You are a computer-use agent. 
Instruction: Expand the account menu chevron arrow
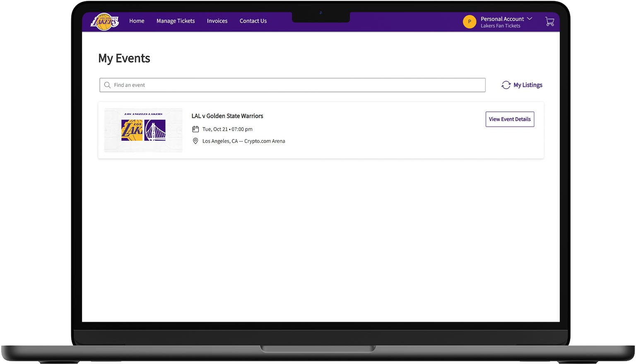pyautogui.click(x=530, y=19)
